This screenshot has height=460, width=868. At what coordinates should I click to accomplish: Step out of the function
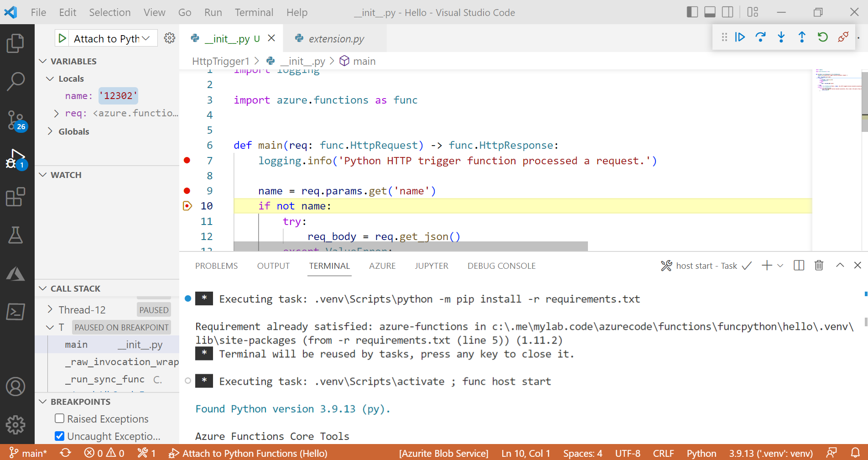pos(802,37)
